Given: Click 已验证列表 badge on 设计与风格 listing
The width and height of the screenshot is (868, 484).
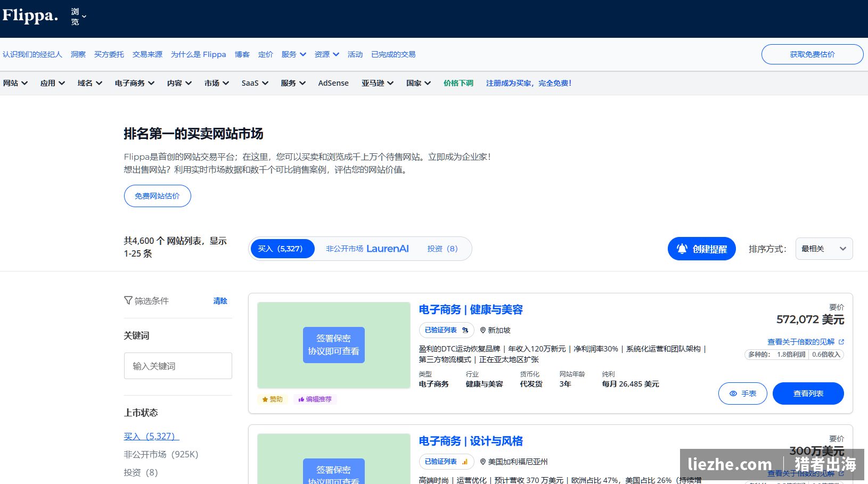Looking at the screenshot, I should [446, 462].
